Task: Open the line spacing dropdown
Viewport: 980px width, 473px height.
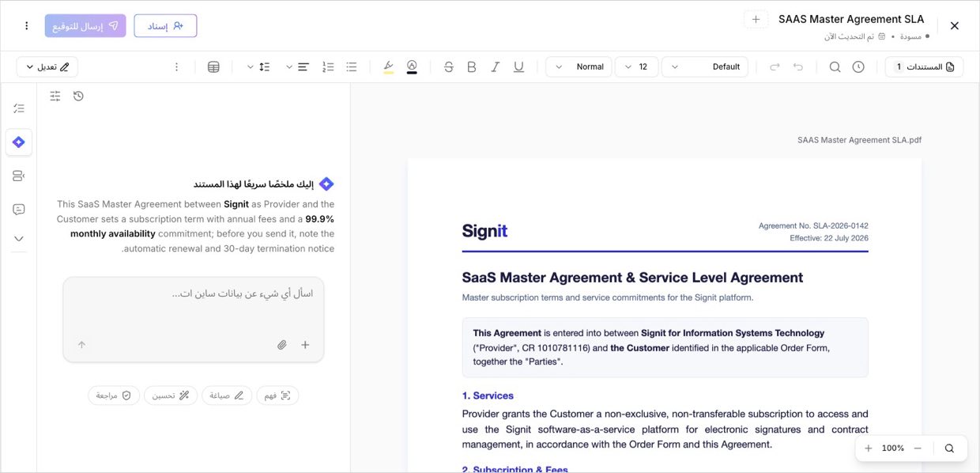Action: coord(258,67)
